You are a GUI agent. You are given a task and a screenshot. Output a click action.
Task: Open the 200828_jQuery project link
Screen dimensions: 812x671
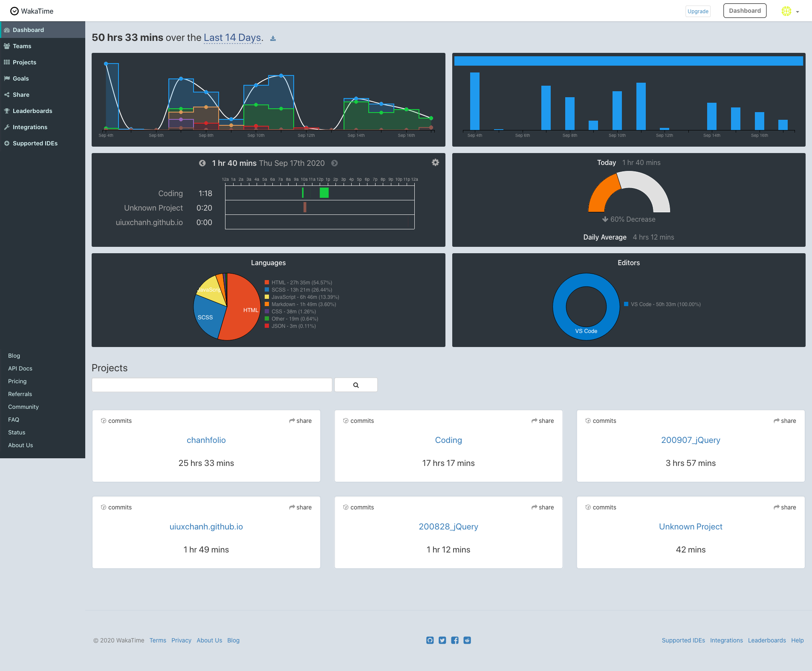tap(448, 526)
